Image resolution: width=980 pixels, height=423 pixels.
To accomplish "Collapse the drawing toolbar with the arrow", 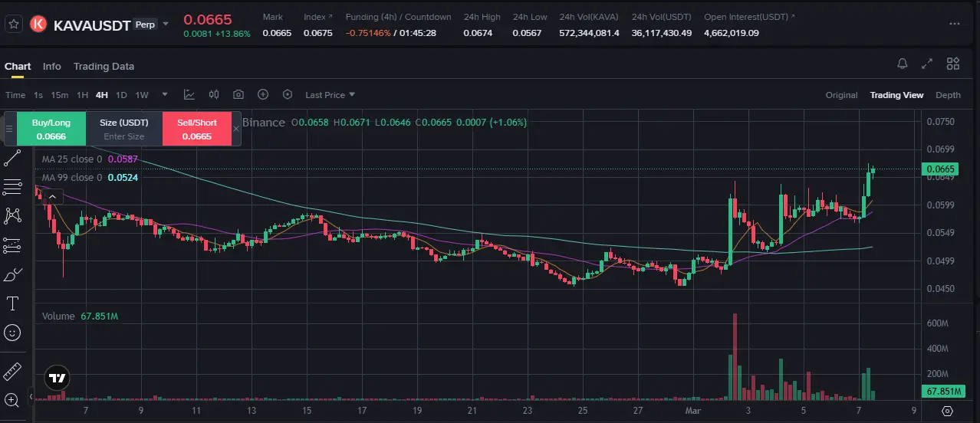I will point(31,397).
